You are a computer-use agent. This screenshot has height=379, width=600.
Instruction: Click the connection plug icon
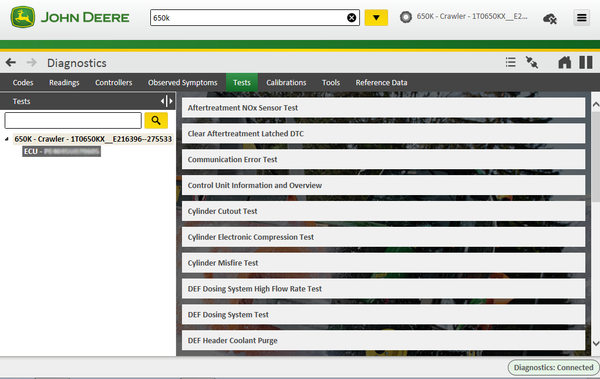[x=532, y=62]
